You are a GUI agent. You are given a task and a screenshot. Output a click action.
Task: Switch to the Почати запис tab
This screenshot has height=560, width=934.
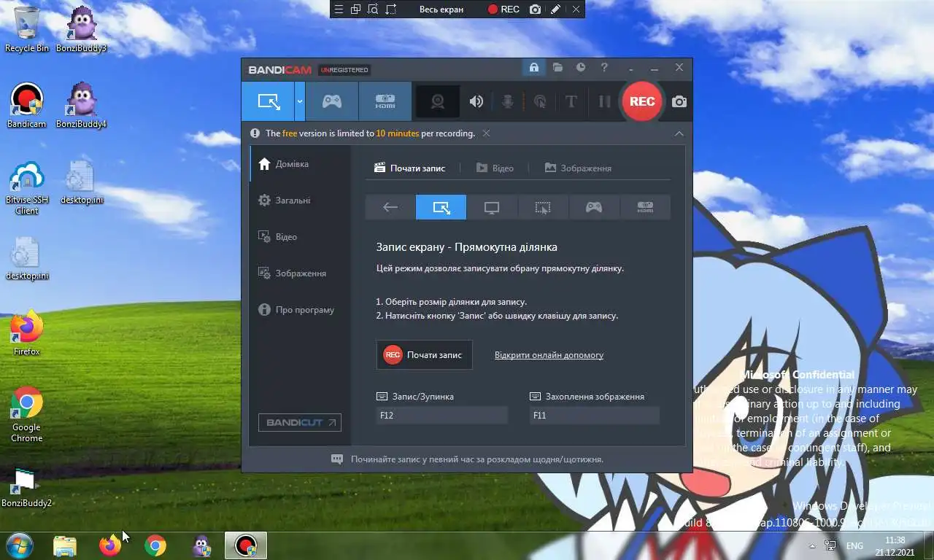tap(409, 168)
